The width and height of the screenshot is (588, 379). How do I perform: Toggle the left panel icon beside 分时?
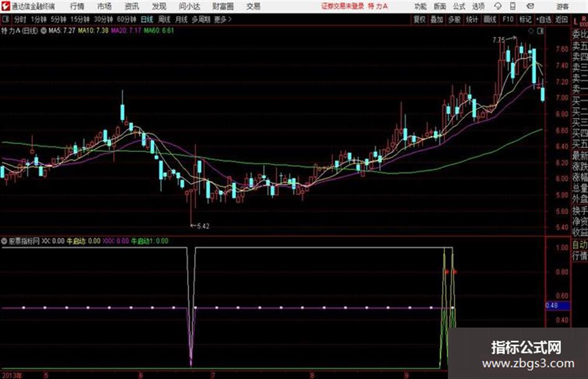click(6, 19)
